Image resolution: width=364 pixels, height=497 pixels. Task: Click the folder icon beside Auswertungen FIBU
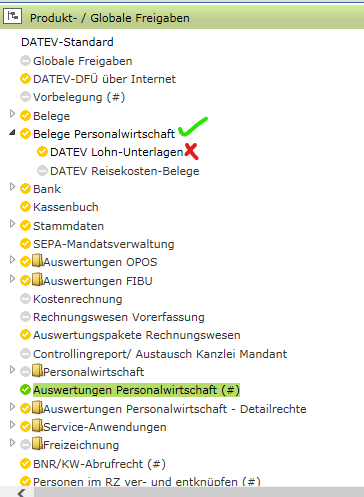[37, 279]
